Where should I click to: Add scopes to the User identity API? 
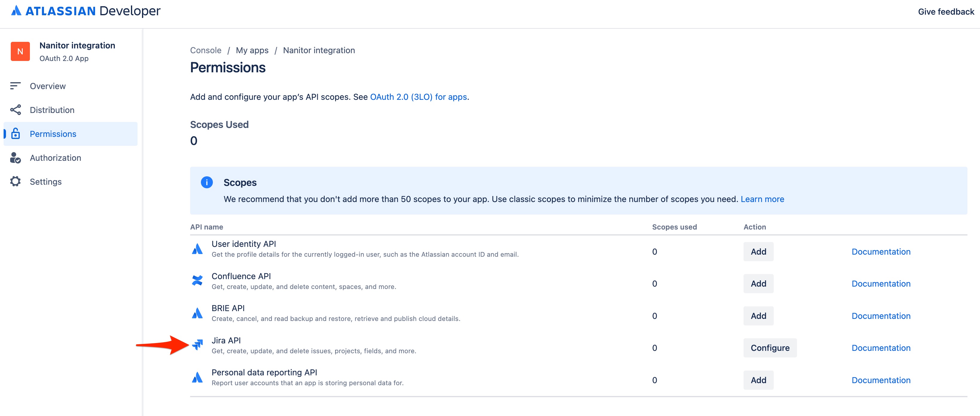(758, 251)
